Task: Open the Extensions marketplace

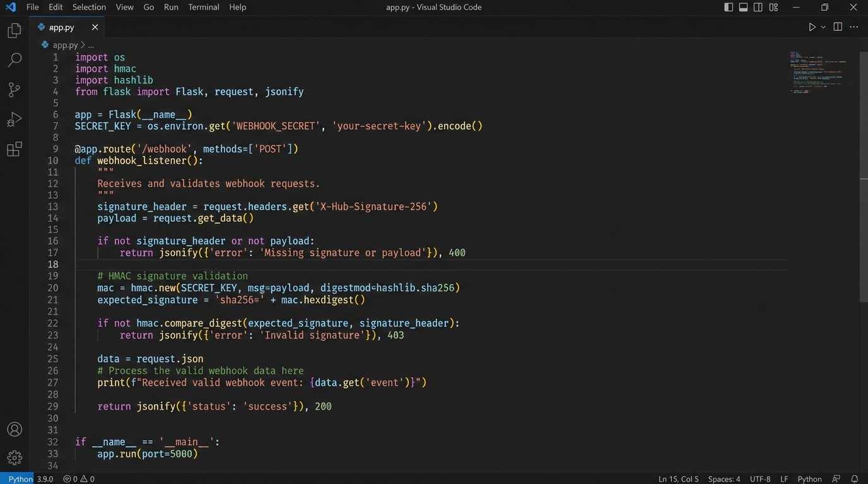Action: 14,149
